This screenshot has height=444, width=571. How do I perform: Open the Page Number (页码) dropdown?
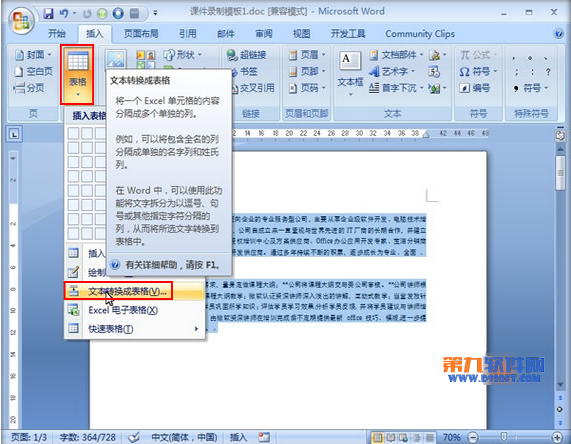pos(307,88)
